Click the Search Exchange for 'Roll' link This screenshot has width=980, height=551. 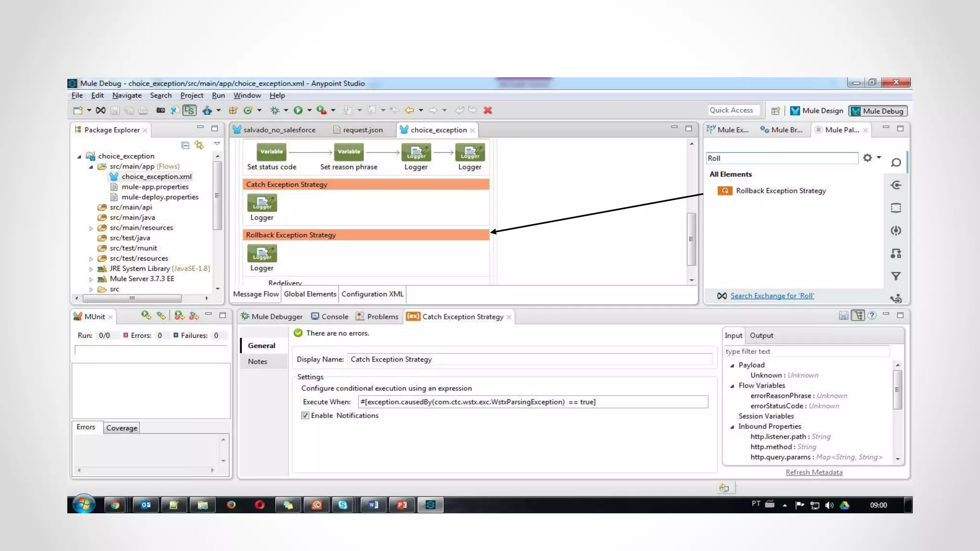click(772, 296)
